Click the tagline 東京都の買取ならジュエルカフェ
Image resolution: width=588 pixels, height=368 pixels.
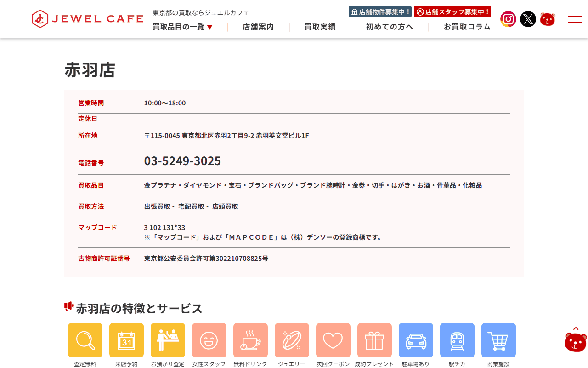201,13
